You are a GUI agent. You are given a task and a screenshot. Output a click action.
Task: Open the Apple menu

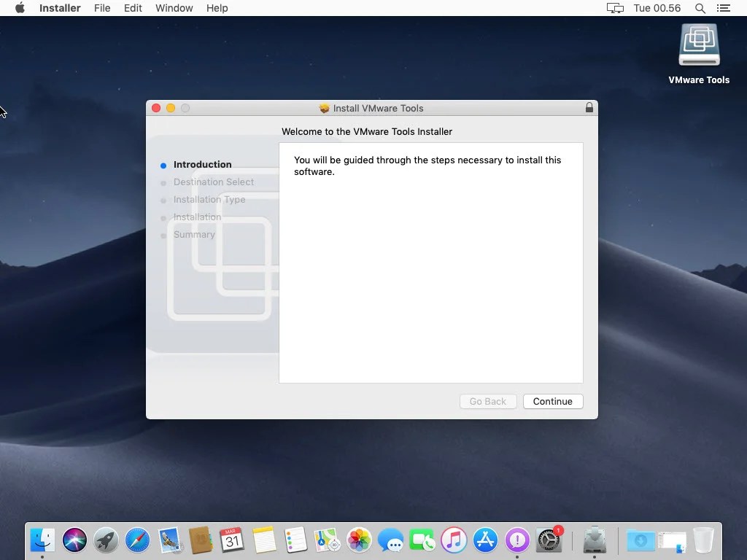pos(20,8)
